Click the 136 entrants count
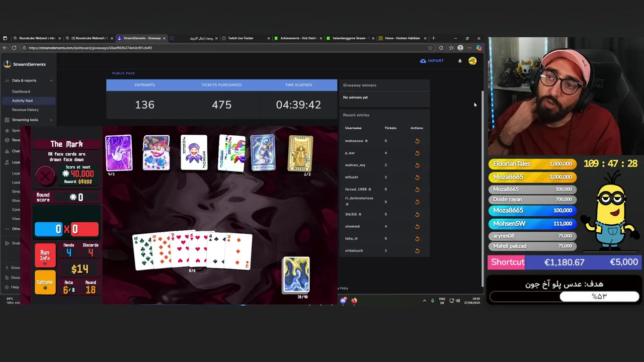The width and height of the screenshot is (644, 362). pyautogui.click(x=144, y=105)
